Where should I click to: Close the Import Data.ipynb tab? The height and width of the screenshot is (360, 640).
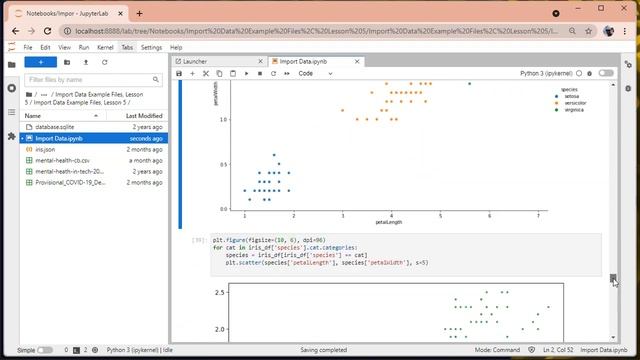357,61
